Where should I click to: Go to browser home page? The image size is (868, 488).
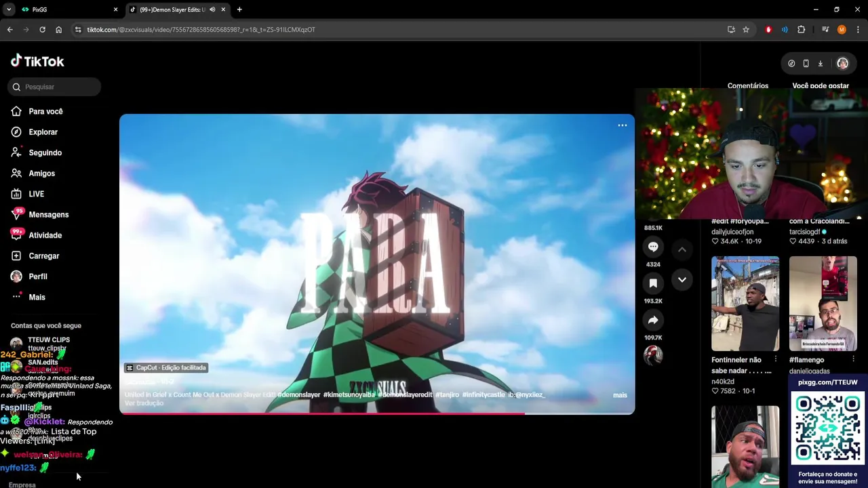58,30
